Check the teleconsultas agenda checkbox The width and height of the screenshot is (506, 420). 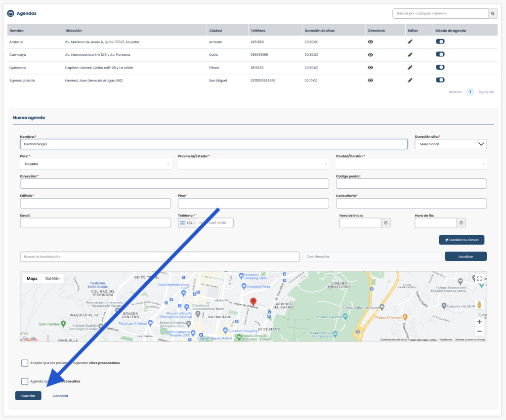point(25,381)
